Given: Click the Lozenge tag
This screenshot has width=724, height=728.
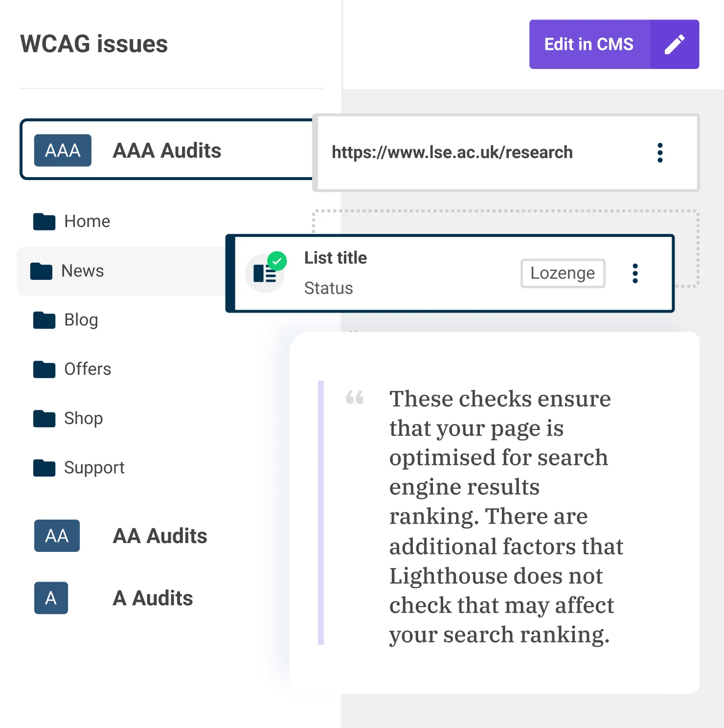Looking at the screenshot, I should coord(563,273).
